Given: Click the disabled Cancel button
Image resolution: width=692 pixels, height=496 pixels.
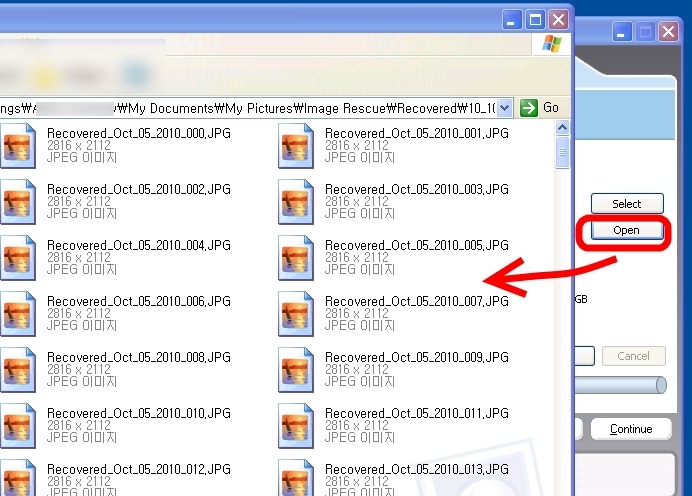Looking at the screenshot, I should [633, 356].
